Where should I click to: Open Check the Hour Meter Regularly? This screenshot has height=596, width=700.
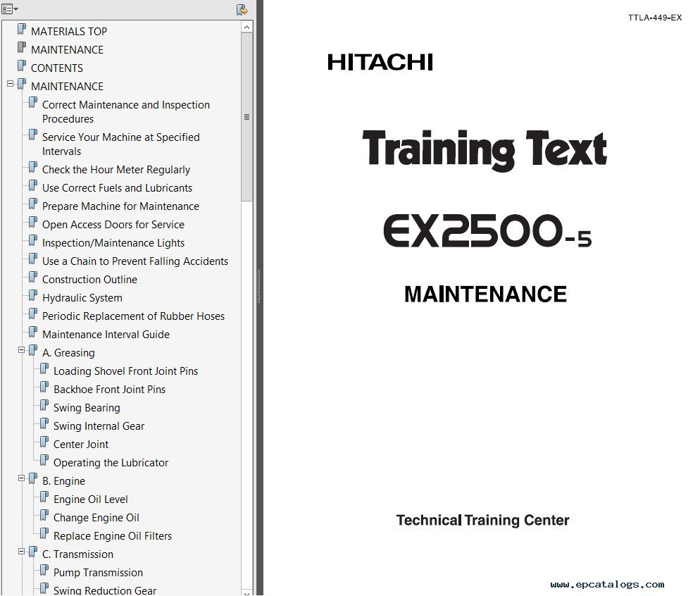(x=116, y=170)
